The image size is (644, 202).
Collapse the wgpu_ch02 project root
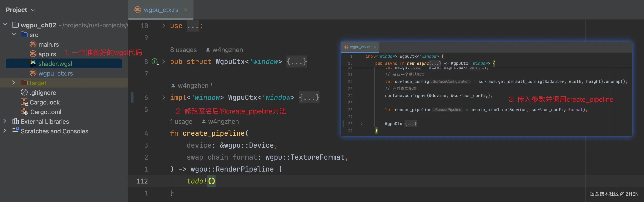(5, 24)
